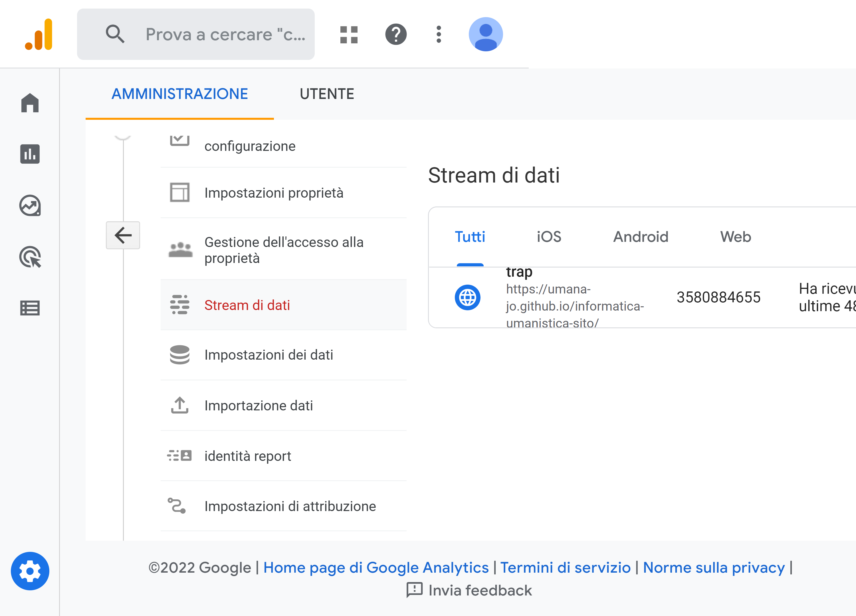Open Impostazioni proprietà

[283, 193]
